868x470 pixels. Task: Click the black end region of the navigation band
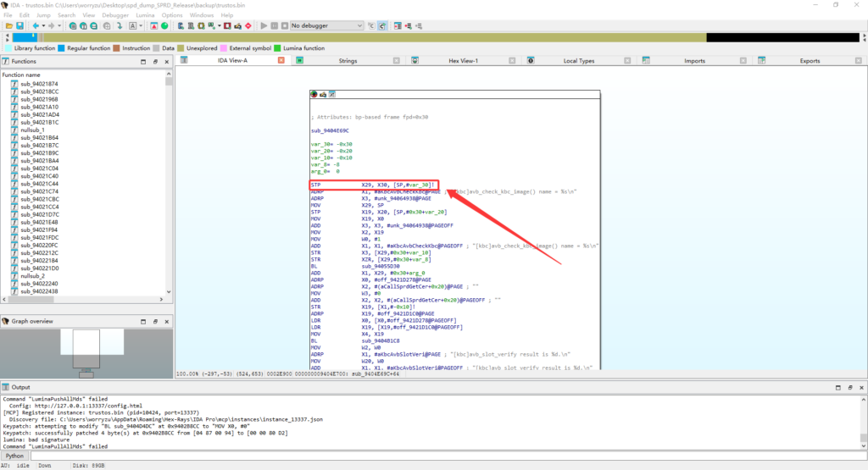(x=782, y=37)
